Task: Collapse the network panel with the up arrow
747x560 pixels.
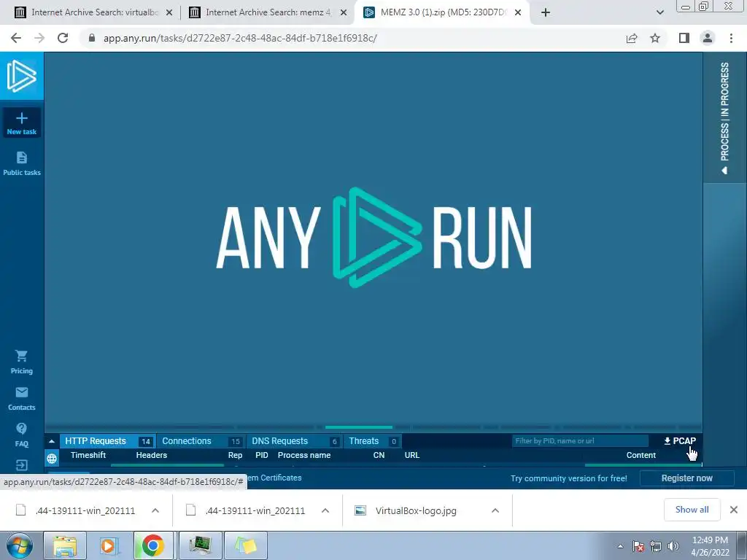Action: tap(52, 441)
